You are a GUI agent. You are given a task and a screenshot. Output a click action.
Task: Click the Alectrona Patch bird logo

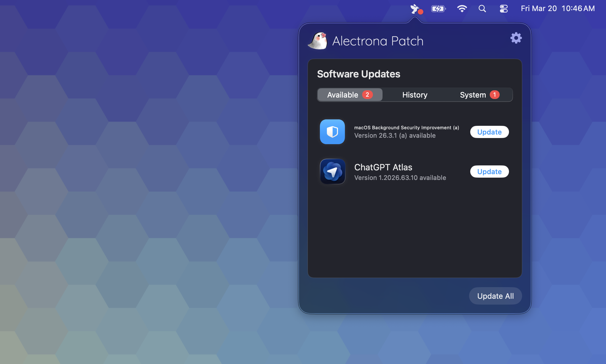[x=318, y=41]
